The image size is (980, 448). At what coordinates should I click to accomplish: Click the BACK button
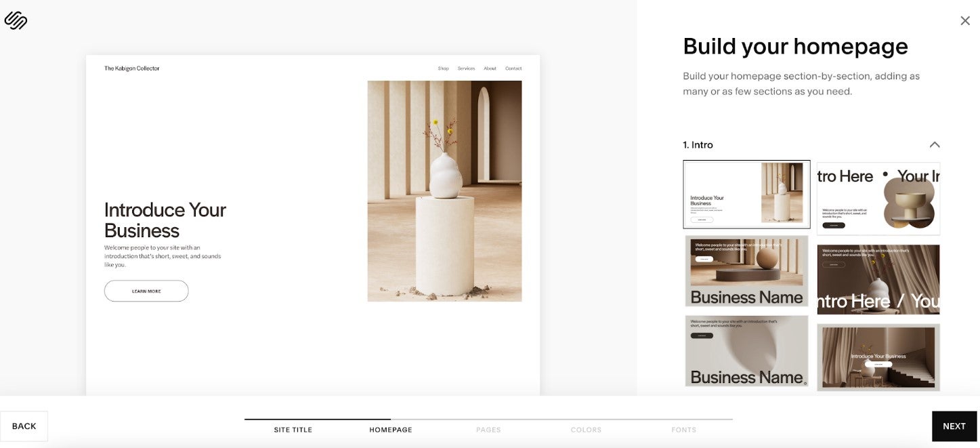24,426
